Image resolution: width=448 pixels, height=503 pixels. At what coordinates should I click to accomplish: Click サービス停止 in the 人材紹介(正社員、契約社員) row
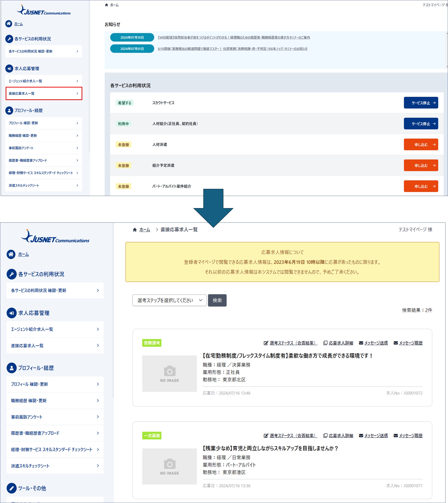pos(421,123)
